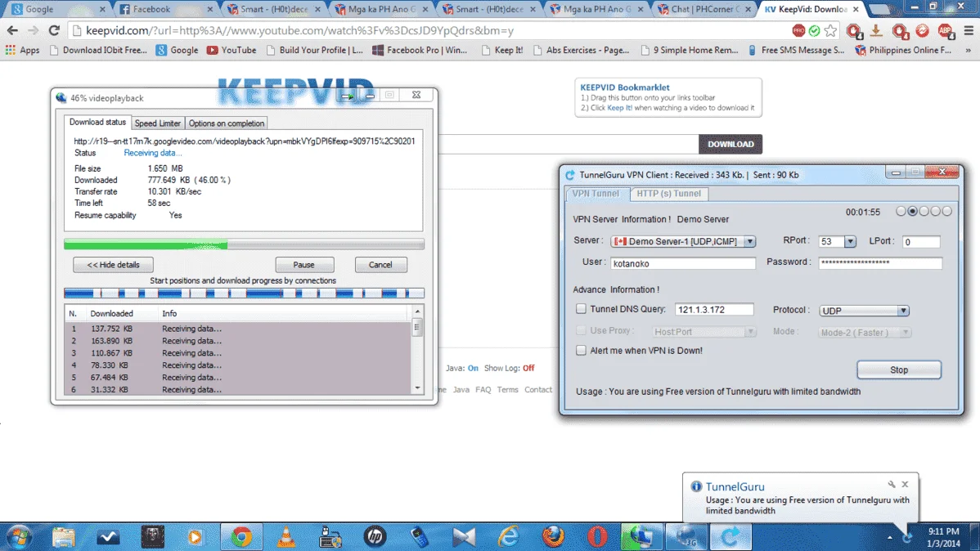The height and width of the screenshot is (551, 980).
Task: Dismiss the TunnelGuru notification balloon
Action: pos(905,484)
